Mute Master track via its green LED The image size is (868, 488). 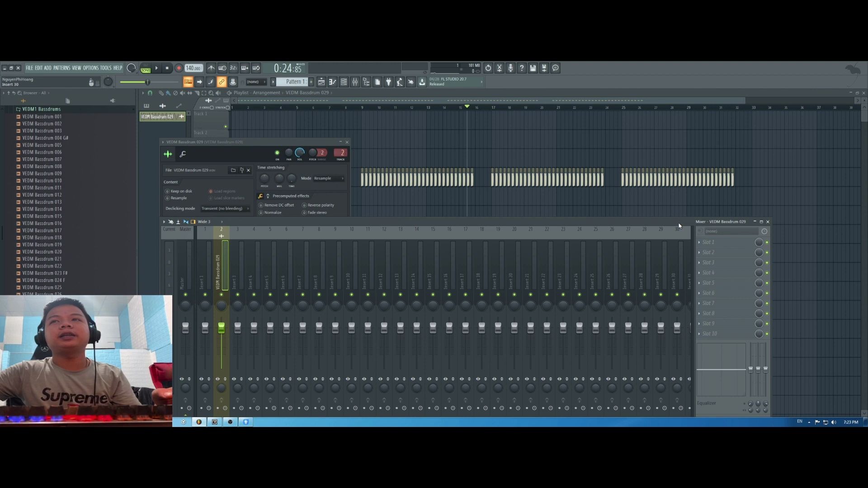pos(185,295)
